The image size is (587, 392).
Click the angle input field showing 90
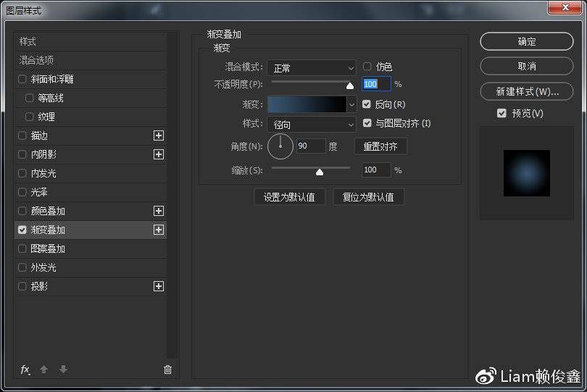[x=311, y=146]
